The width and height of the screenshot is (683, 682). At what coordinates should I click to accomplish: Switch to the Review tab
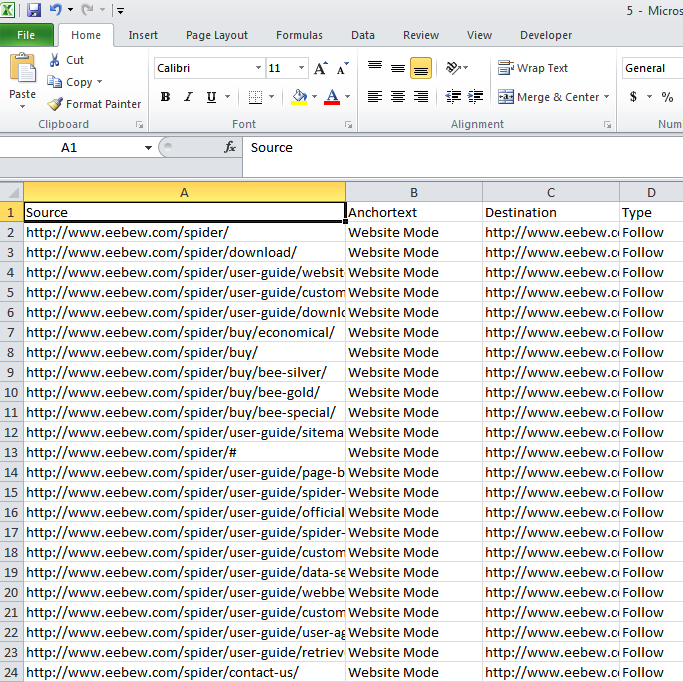coord(421,35)
